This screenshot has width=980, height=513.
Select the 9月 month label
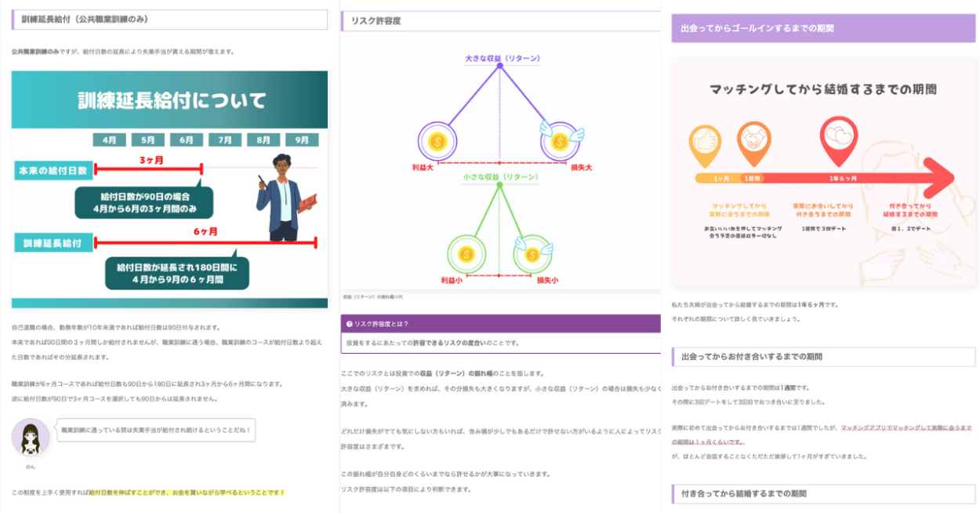point(302,140)
